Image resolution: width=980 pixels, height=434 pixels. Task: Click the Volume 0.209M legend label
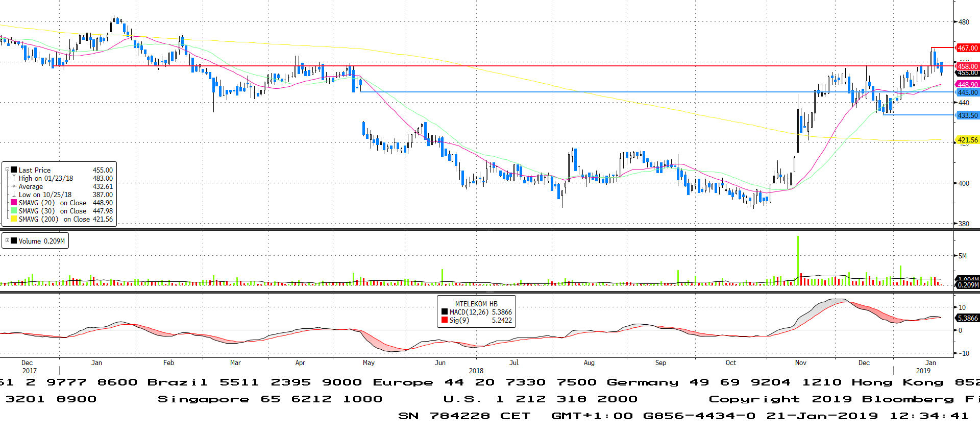[x=42, y=241]
